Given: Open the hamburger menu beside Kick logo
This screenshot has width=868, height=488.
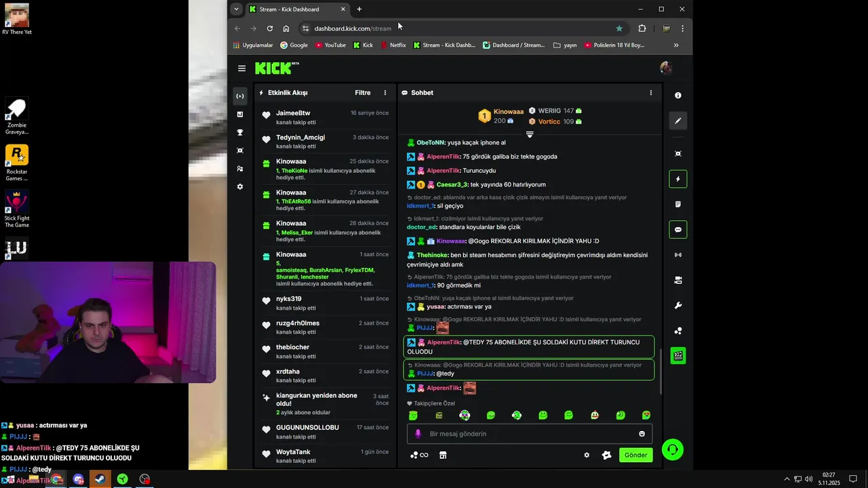Looking at the screenshot, I should 241,68.
